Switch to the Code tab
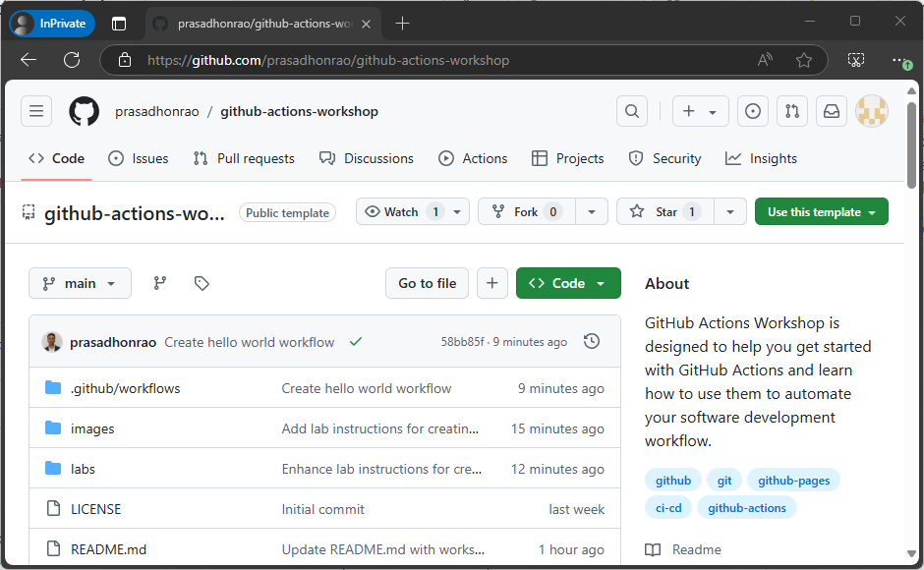The image size is (924, 570). pyautogui.click(x=57, y=158)
